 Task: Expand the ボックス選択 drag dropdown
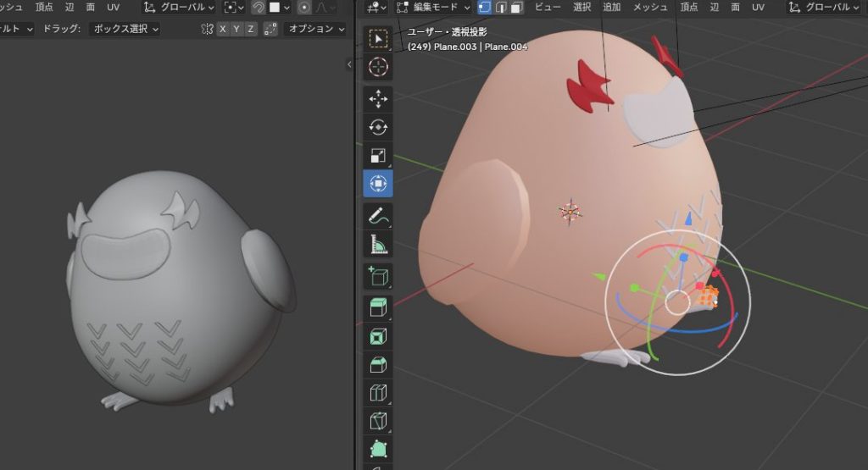[125, 29]
